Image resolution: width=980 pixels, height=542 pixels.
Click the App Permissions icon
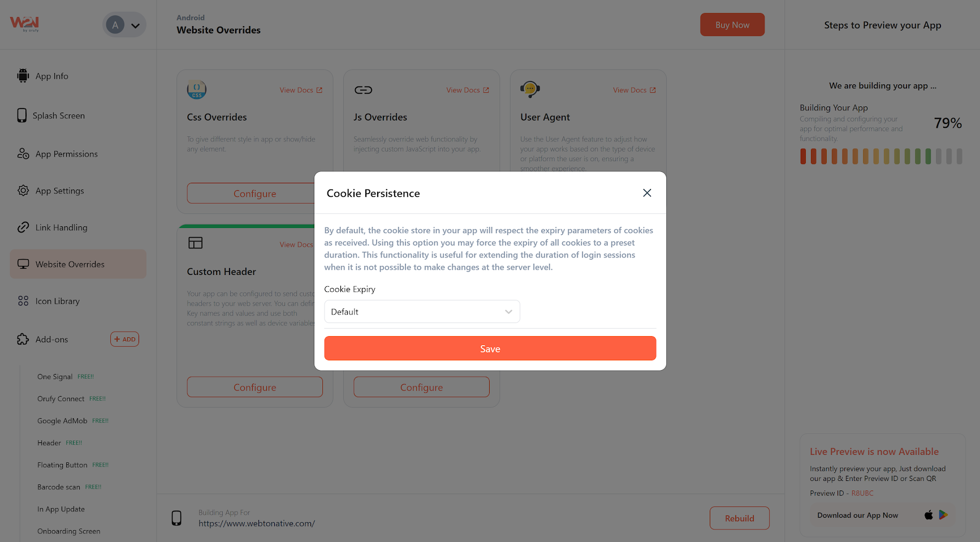click(x=23, y=154)
